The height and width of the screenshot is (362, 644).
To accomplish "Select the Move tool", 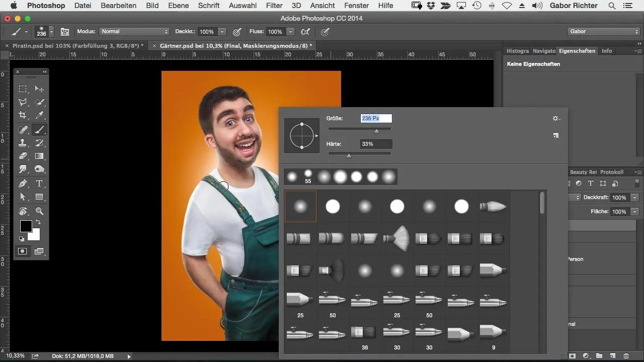I will 39,89.
